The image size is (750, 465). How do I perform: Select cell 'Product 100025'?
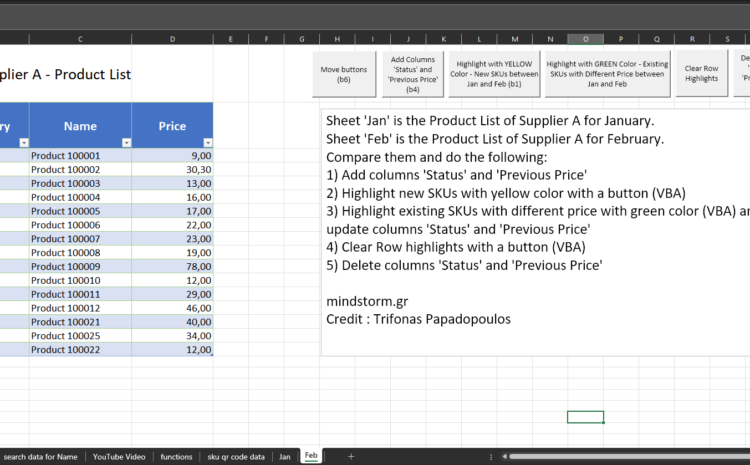pos(80,336)
